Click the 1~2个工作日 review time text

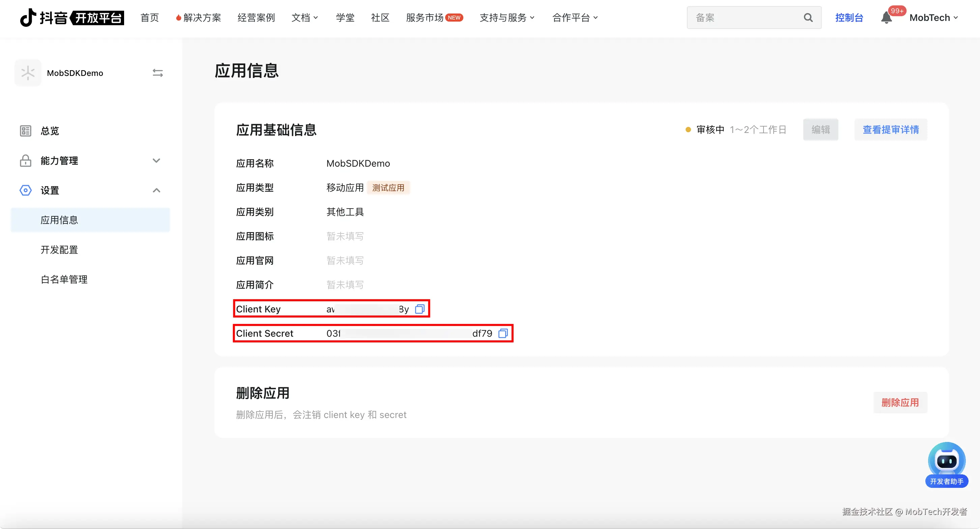pyautogui.click(x=758, y=130)
